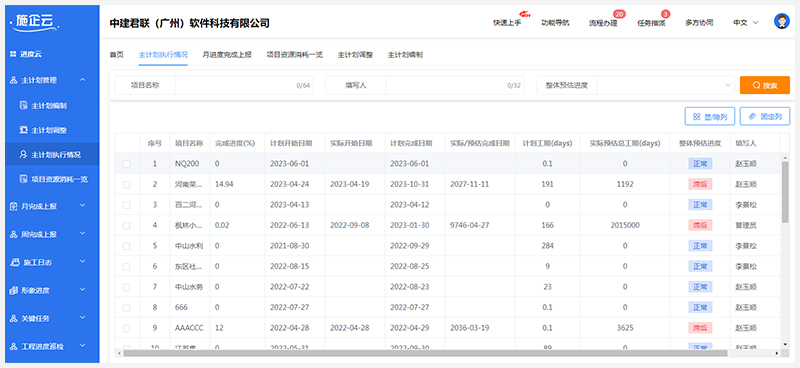Click the orange 搜索 button
The width and height of the screenshot is (800, 368).
coord(765,85)
